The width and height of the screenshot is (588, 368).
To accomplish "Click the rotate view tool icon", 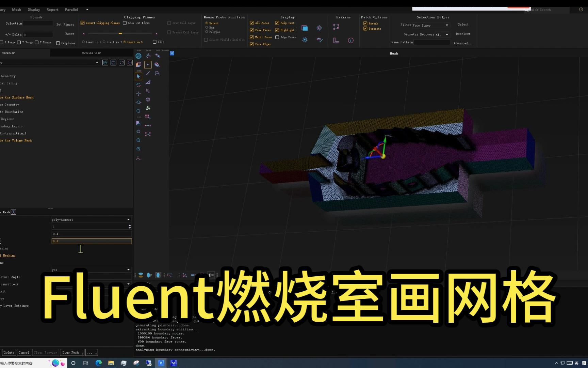I will pyautogui.click(x=138, y=85).
